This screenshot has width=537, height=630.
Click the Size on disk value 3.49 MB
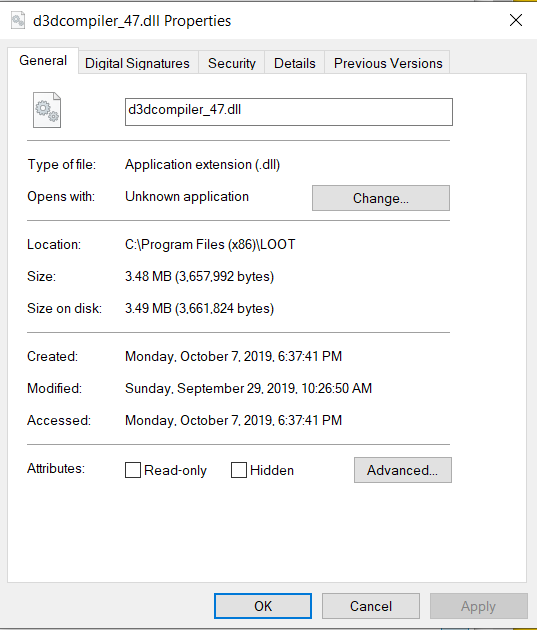pos(200,308)
